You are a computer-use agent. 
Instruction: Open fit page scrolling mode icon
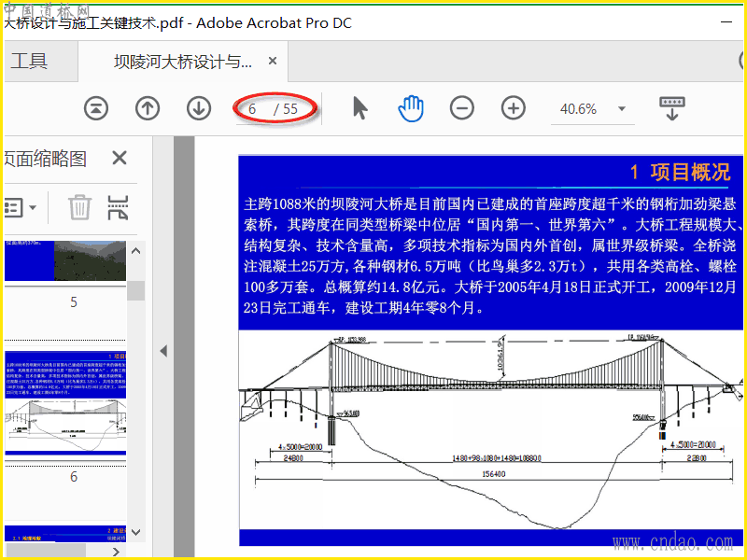(671, 108)
